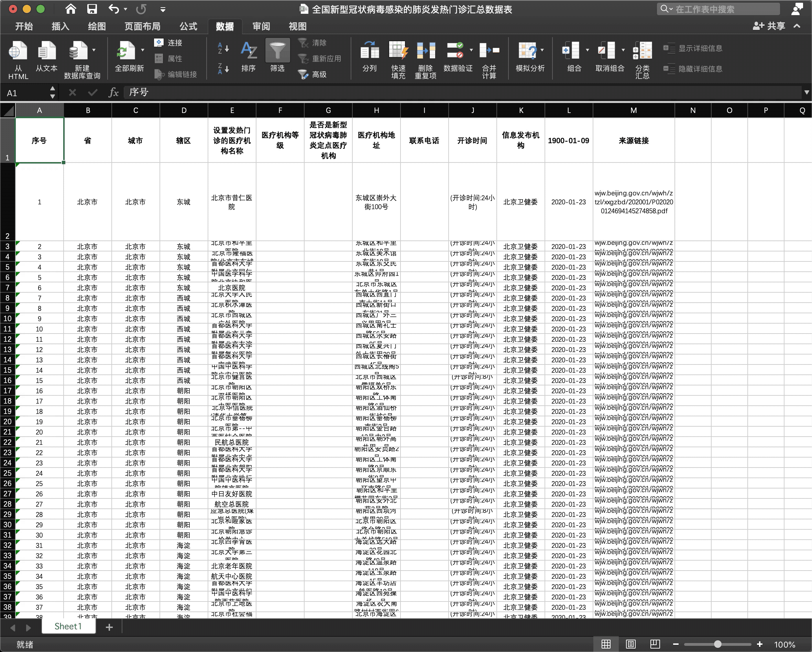Click the 共享 (Share) button
Screen dimensions: 812x652
(x=769, y=26)
